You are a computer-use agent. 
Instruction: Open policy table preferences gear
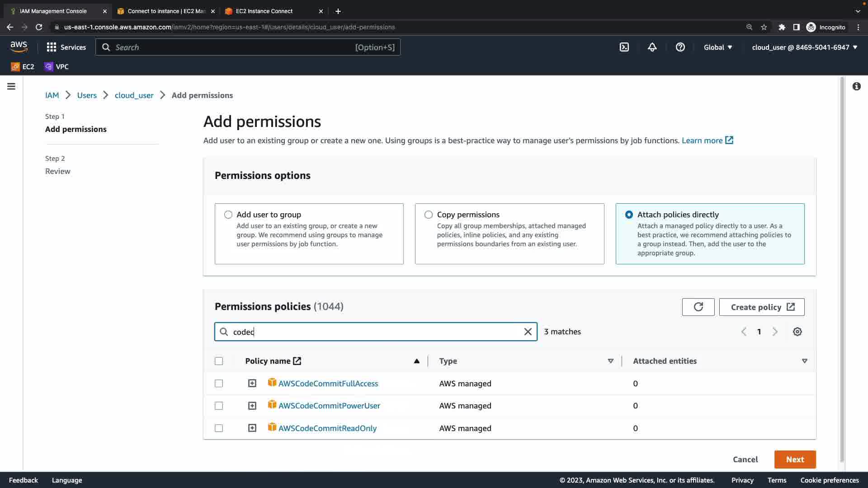click(x=797, y=332)
